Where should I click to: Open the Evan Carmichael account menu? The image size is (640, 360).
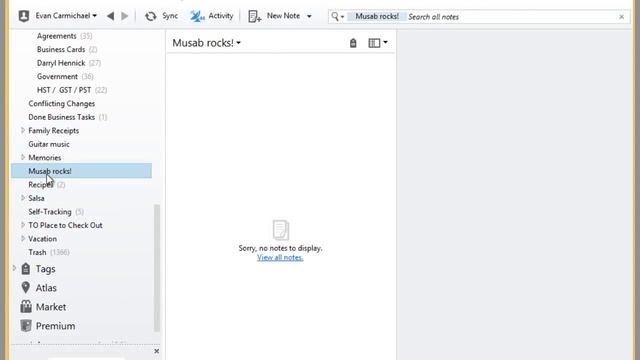66,16
